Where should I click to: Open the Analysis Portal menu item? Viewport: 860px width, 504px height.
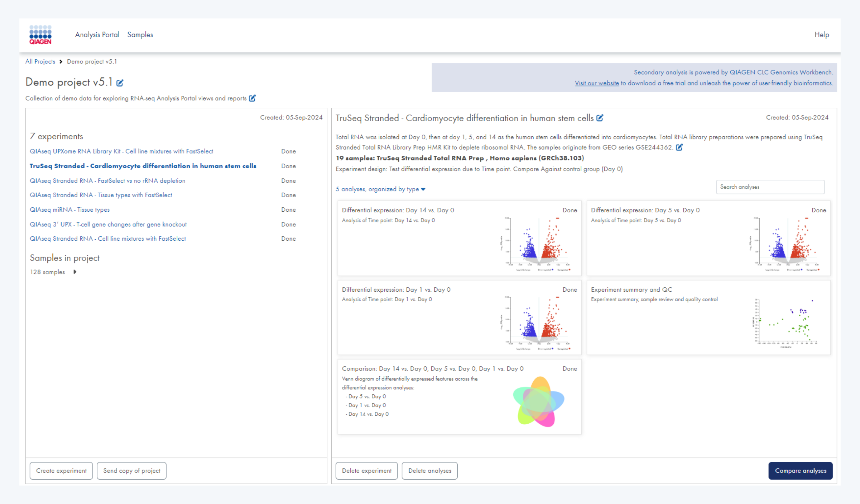coord(97,34)
